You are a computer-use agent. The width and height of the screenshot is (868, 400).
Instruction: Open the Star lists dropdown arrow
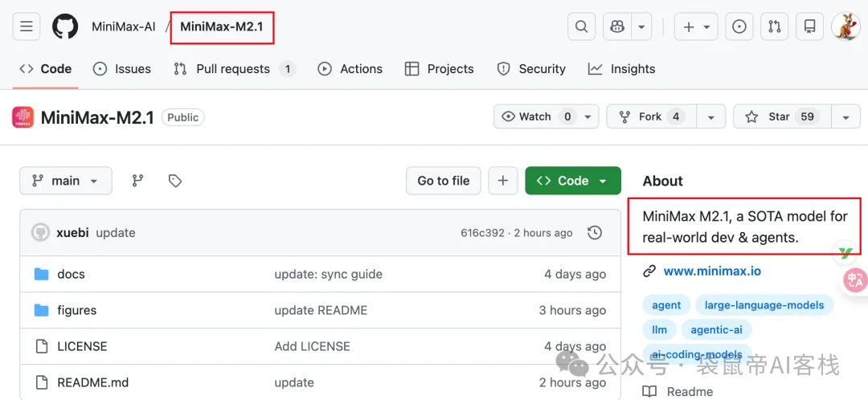(845, 116)
